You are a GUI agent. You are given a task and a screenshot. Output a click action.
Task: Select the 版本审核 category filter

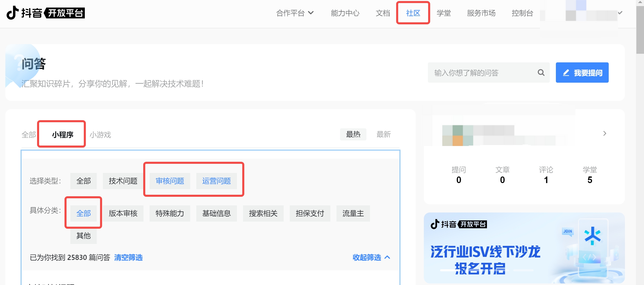coord(123,213)
